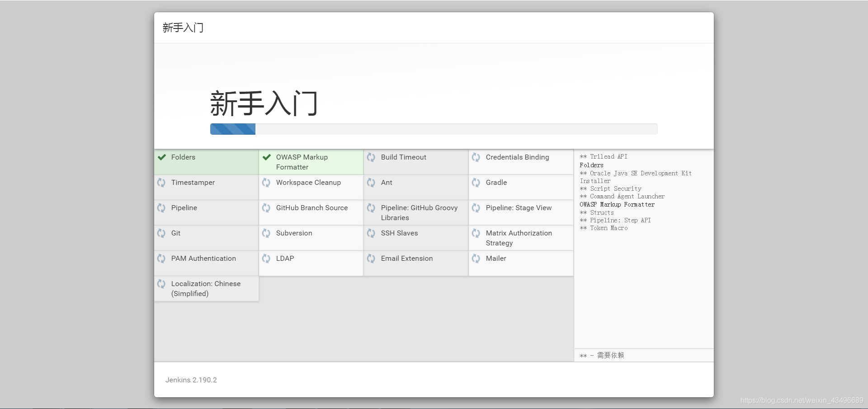The width and height of the screenshot is (868, 409).
Task: Click the small 新手入门 dialog title
Action: pos(183,28)
